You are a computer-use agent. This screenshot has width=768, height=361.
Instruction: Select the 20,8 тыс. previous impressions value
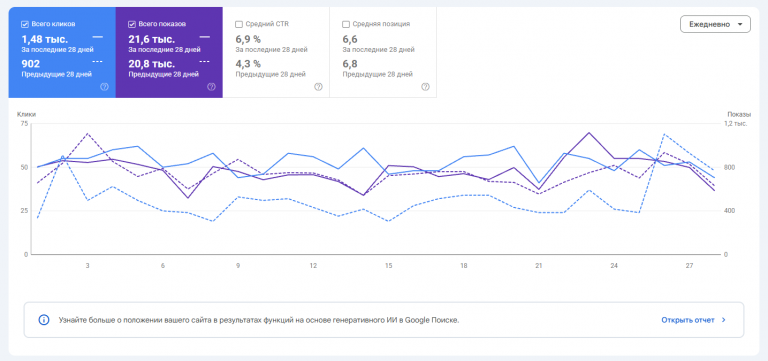coord(151,64)
